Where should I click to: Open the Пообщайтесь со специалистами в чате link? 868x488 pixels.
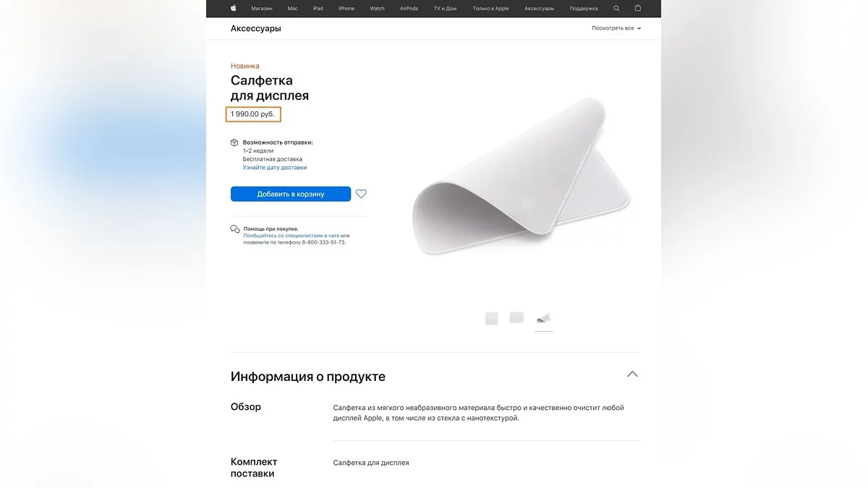tap(292, 236)
